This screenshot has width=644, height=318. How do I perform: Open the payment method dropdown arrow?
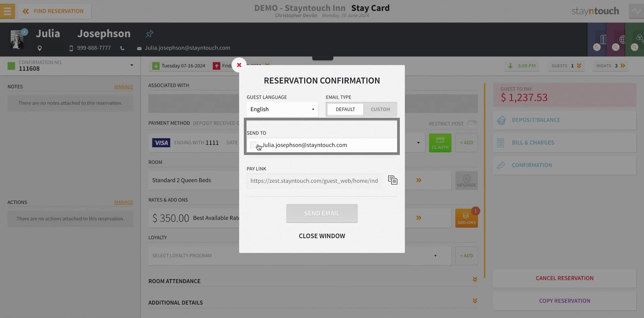click(418, 143)
